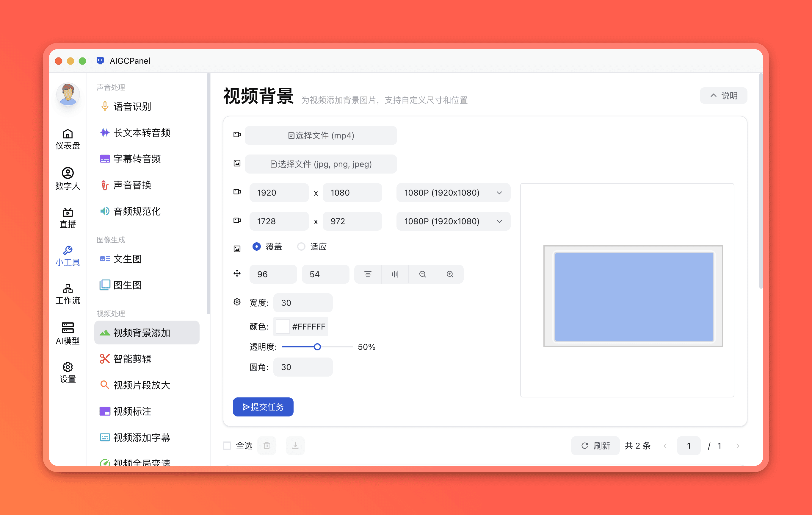Select the 小工具 tools section
The image size is (812, 515).
click(68, 256)
